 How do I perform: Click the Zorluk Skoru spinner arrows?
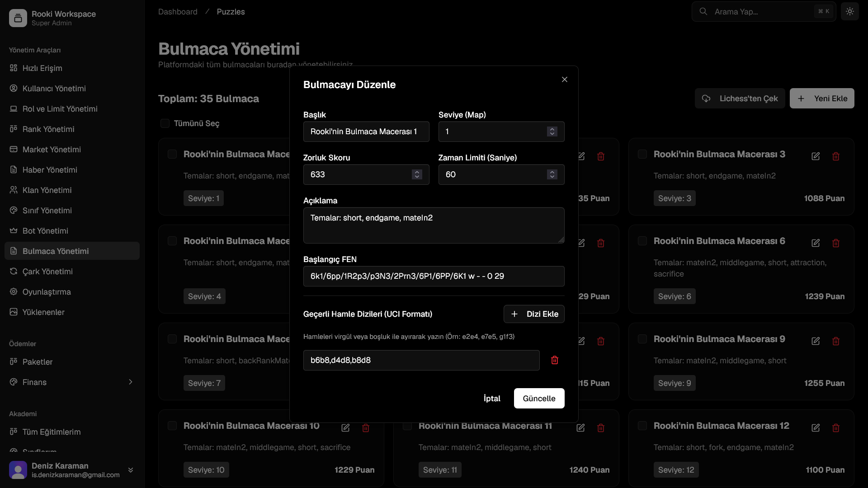[417, 174]
